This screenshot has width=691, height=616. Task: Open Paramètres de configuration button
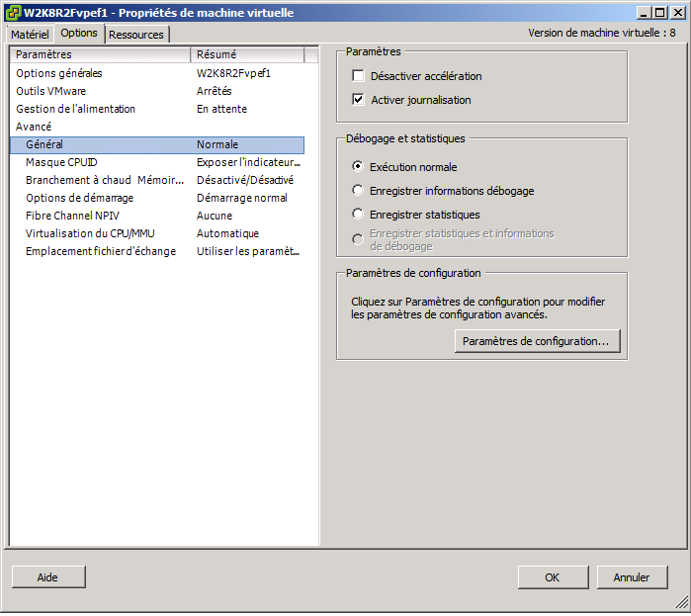click(x=537, y=341)
